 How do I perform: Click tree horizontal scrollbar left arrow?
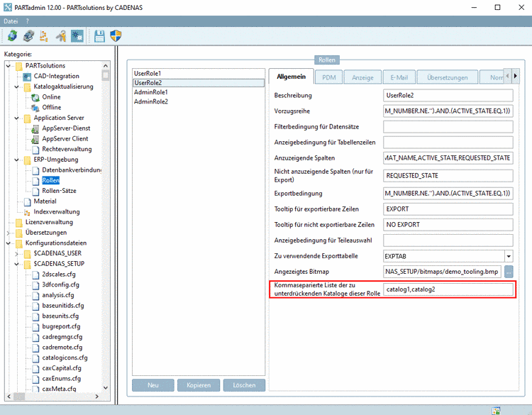9,396
